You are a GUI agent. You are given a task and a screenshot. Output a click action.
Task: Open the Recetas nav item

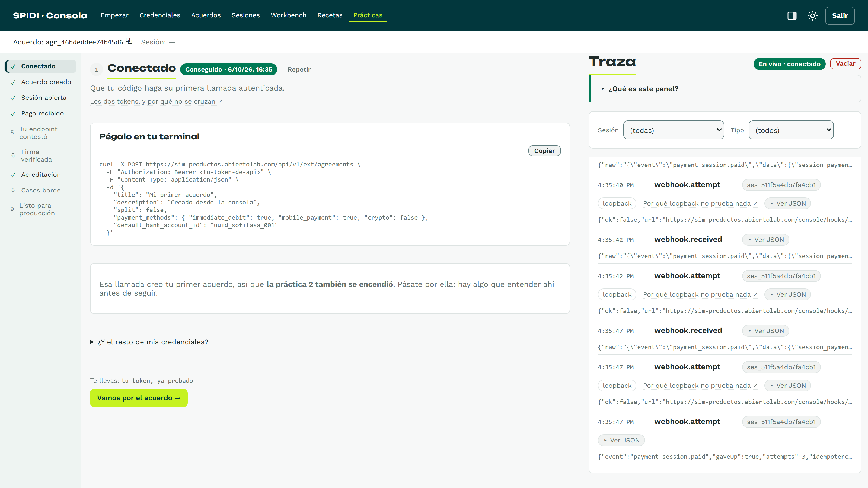pos(330,15)
